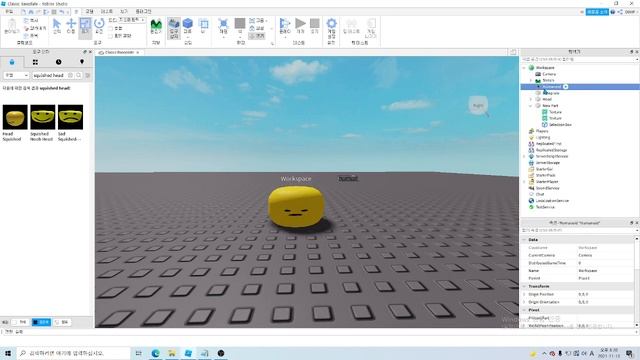Select Head Squished thumbnail
Viewport: 640px width, 360px height.
pyautogui.click(x=15, y=117)
